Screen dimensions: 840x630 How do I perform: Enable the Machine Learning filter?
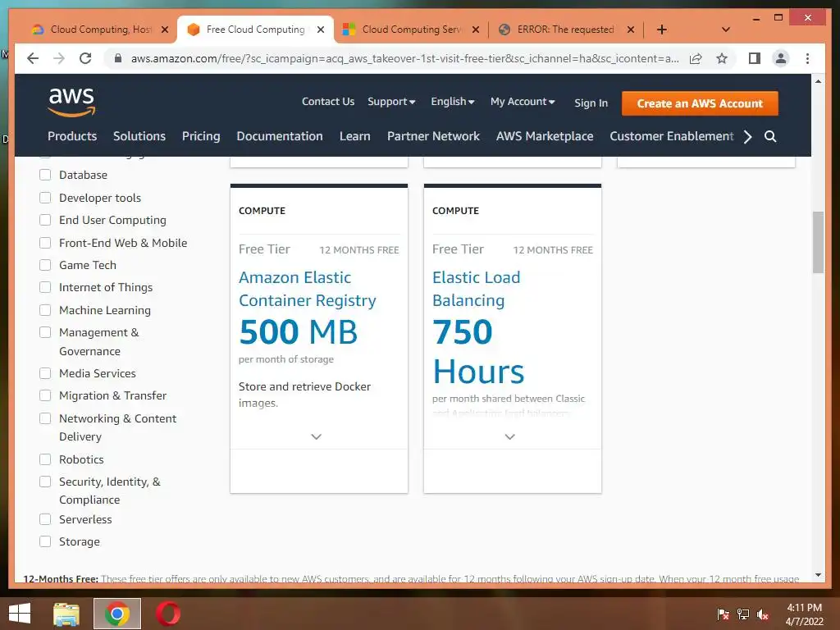(46, 310)
